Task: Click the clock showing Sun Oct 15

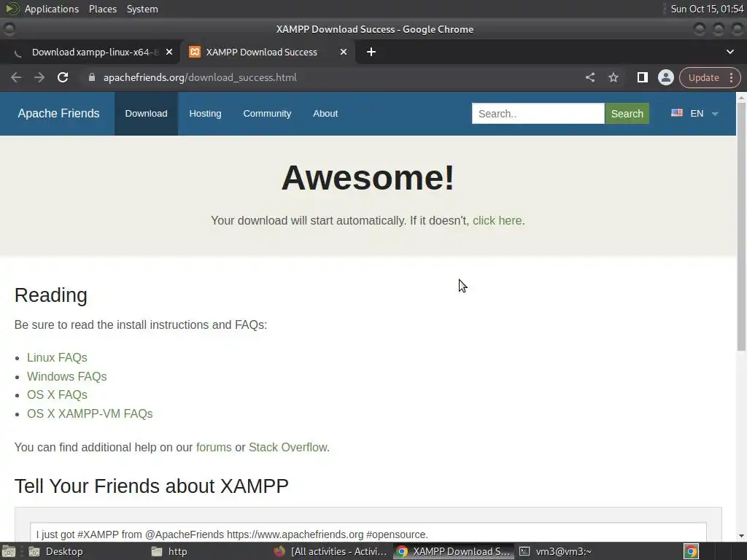Action: point(707,9)
